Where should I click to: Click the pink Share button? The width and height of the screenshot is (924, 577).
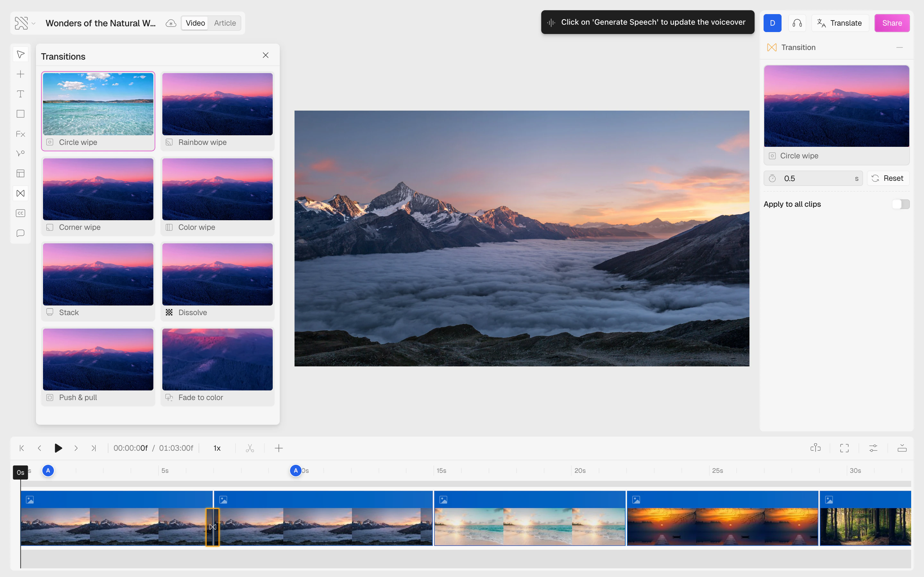892,23
